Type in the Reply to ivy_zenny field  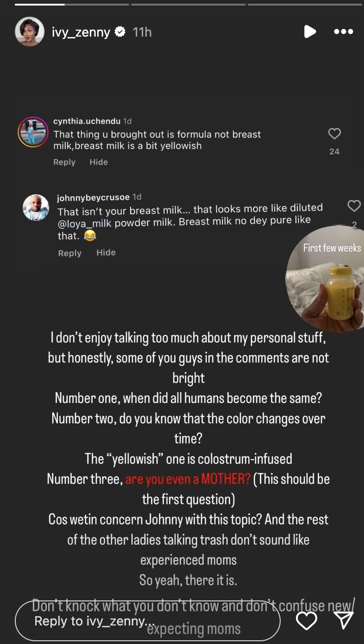(147, 621)
